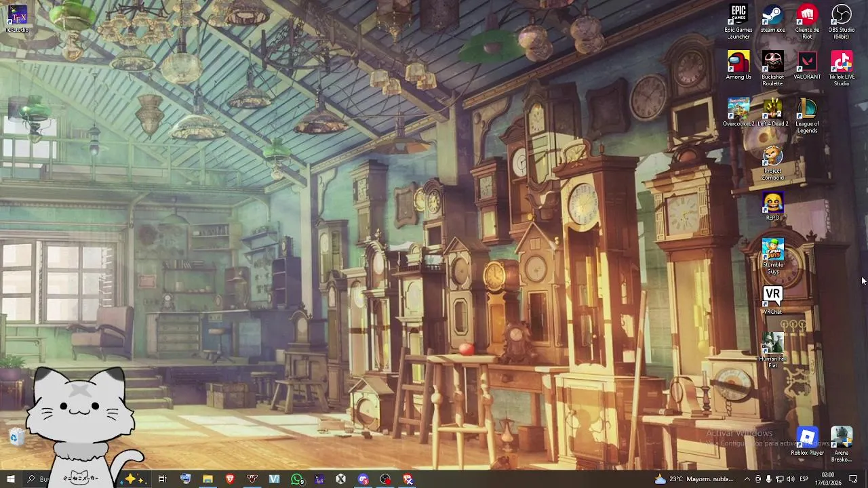Image resolution: width=868 pixels, height=488 pixels.
Task: Open the sparkle icon beside taskbar search
Action: point(132,479)
